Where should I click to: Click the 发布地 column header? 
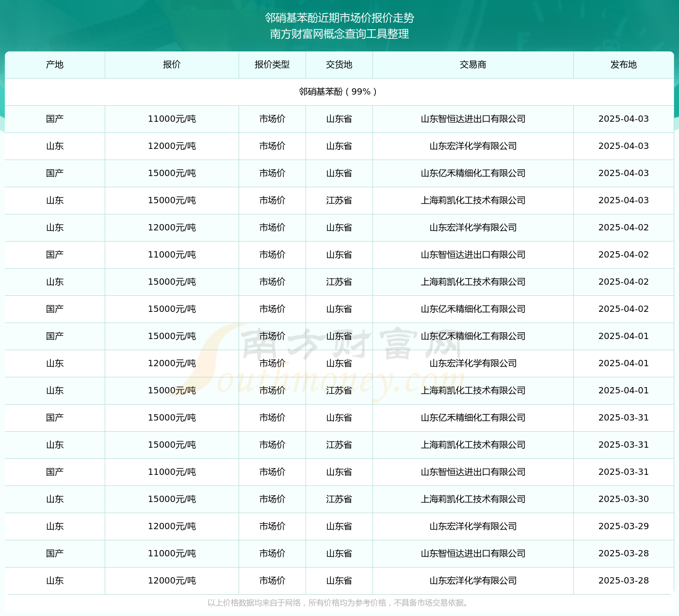(x=624, y=65)
